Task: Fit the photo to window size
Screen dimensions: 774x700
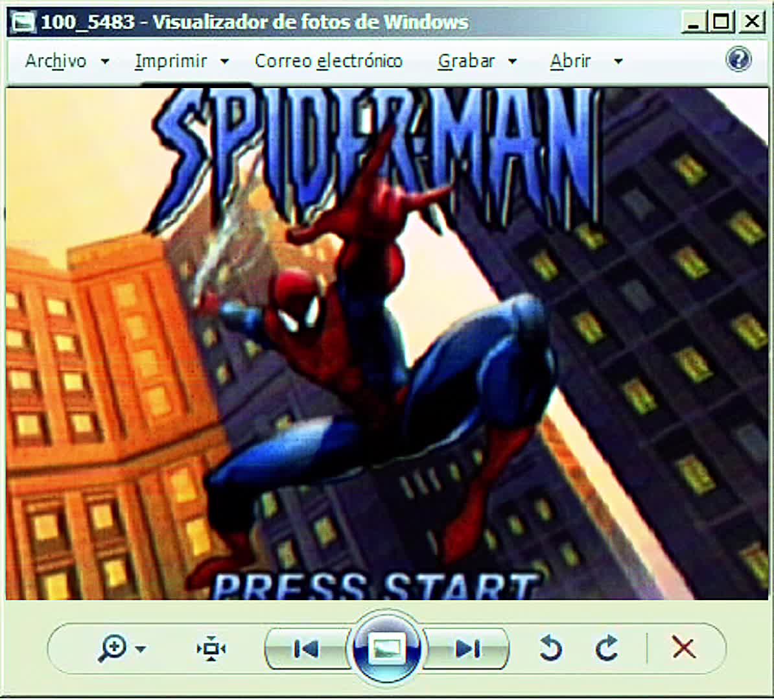Action: click(x=211, y=648)
